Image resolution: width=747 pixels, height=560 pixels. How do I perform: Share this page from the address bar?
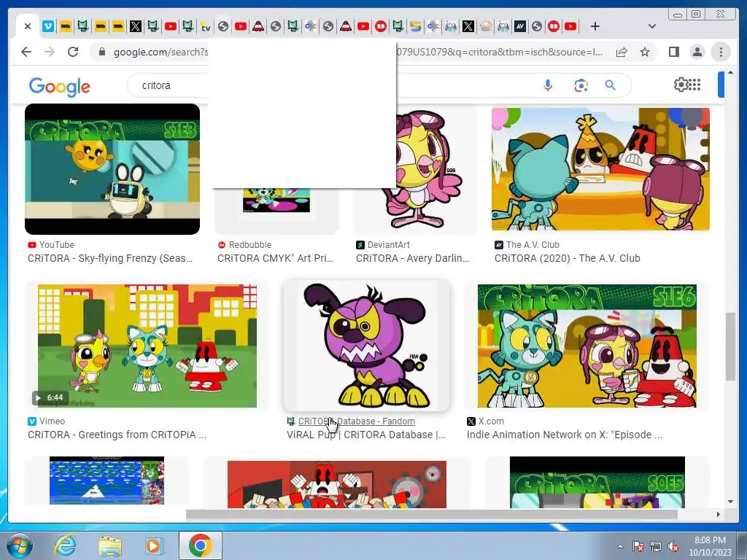[x=622, y=52]
